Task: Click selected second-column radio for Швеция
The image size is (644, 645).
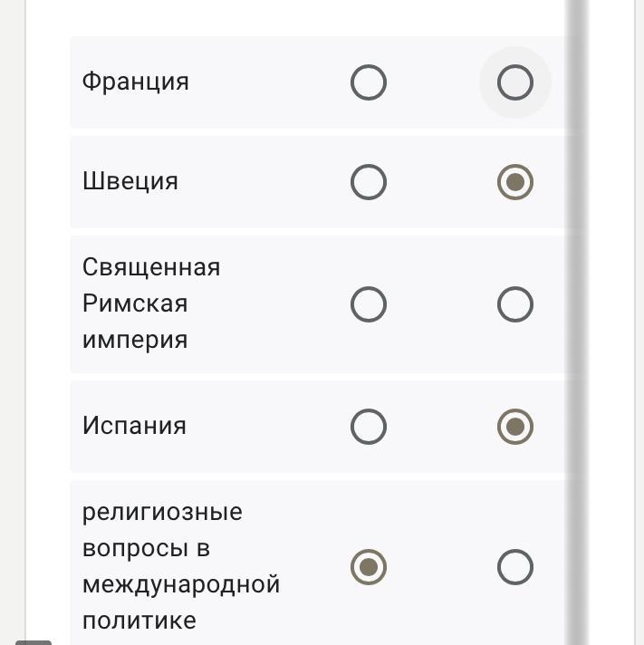Action: click(x=514, y=182)
